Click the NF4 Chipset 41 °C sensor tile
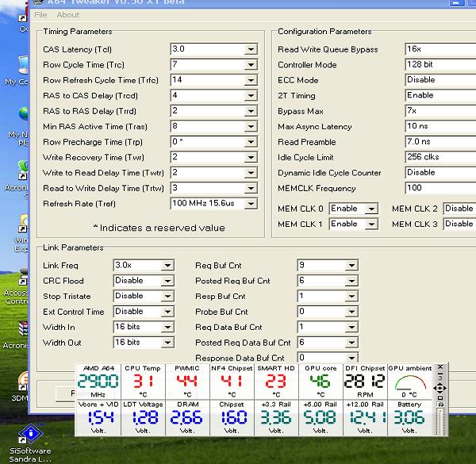The height and width of the screenshot is (464, 476). [232, 382]
